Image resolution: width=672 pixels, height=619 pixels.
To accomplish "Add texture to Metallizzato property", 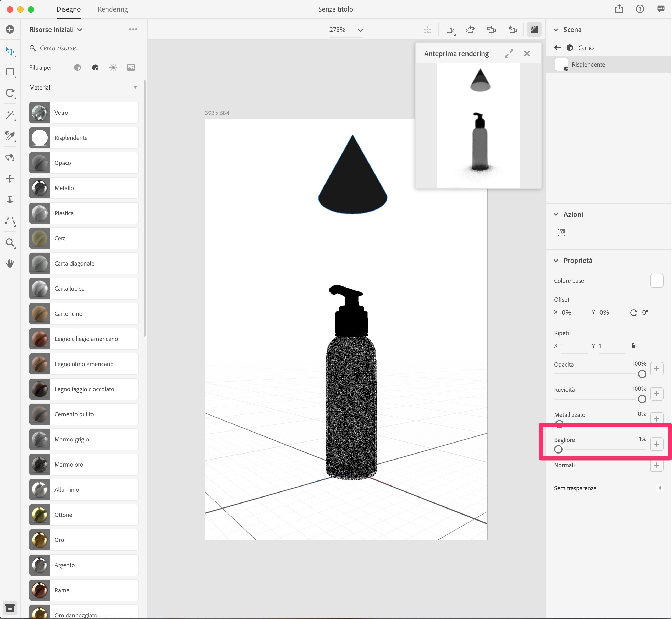I will (657, 419).
